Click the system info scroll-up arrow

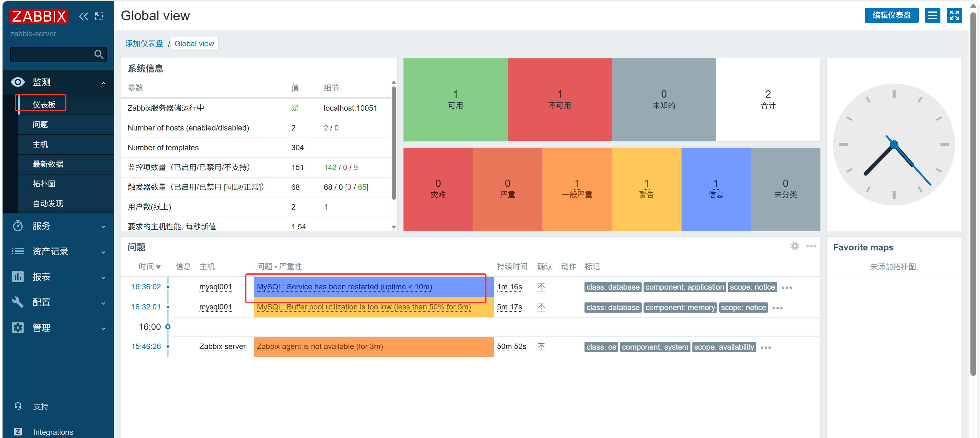point(394,83)
